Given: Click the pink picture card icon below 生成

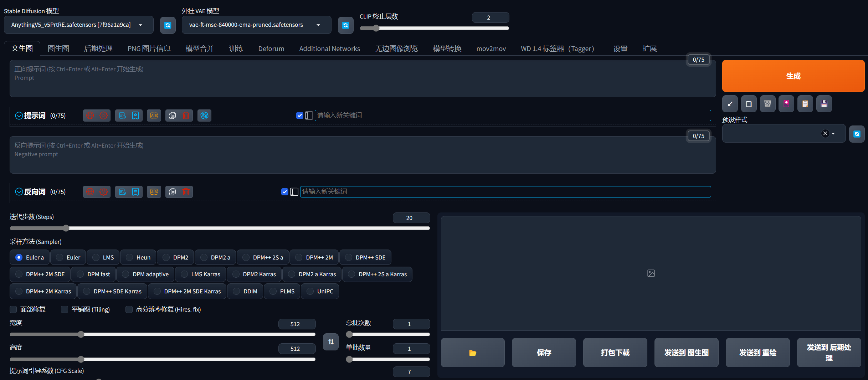Looking at the screenshot, I should [x=786, y=104].
